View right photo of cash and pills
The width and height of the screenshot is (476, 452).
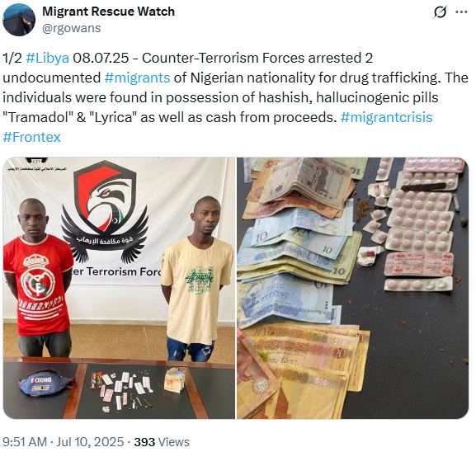pyautogui.click(x=353, y=288)
